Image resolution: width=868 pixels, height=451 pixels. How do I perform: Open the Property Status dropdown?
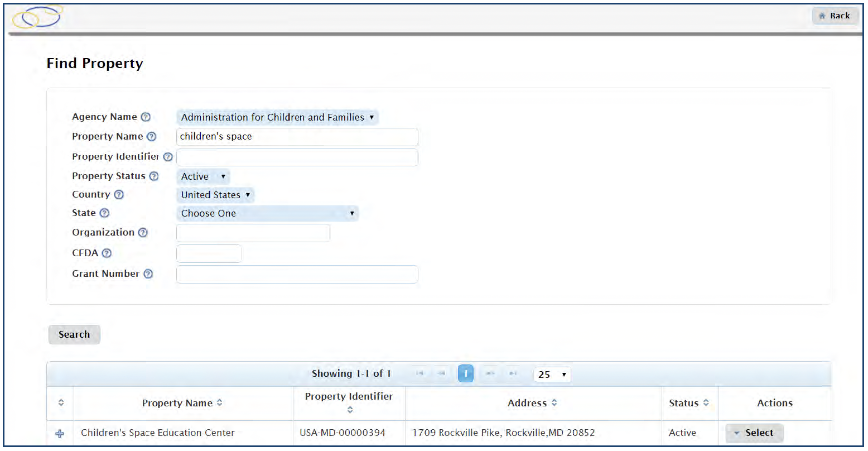(x=203, y=177)
